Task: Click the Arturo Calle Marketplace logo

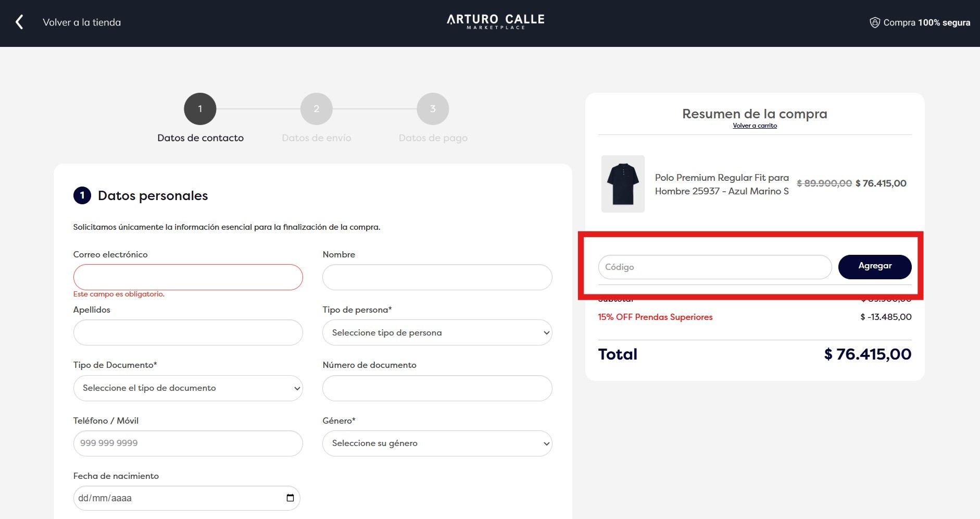Action: click(x=495, y=21)
